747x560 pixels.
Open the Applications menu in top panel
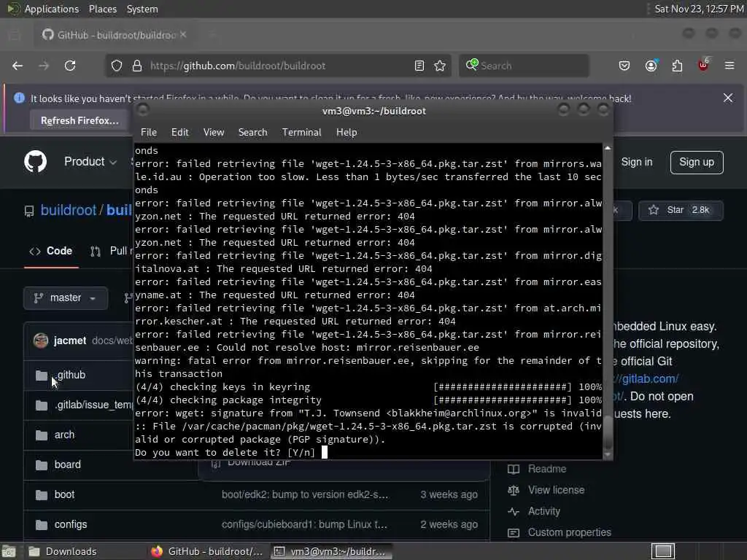52,9
